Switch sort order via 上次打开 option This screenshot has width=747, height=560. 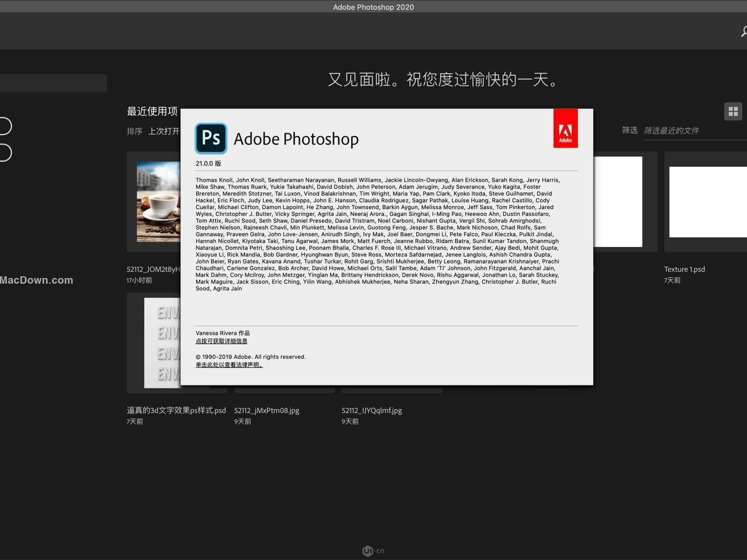[165, 131]
